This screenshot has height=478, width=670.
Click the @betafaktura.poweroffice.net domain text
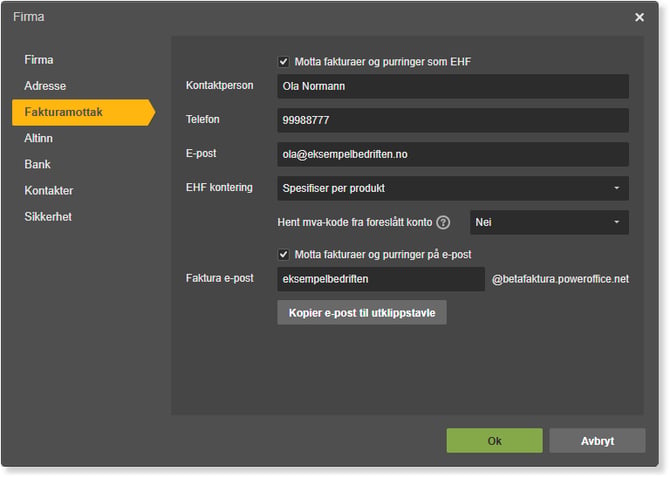(560, 279)
